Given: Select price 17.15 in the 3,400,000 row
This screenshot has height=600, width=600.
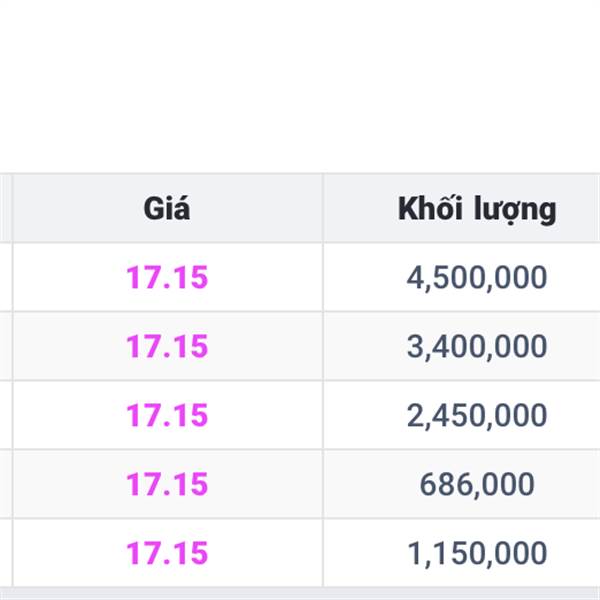Looking at the screenshot, I should tap(167, 346).
